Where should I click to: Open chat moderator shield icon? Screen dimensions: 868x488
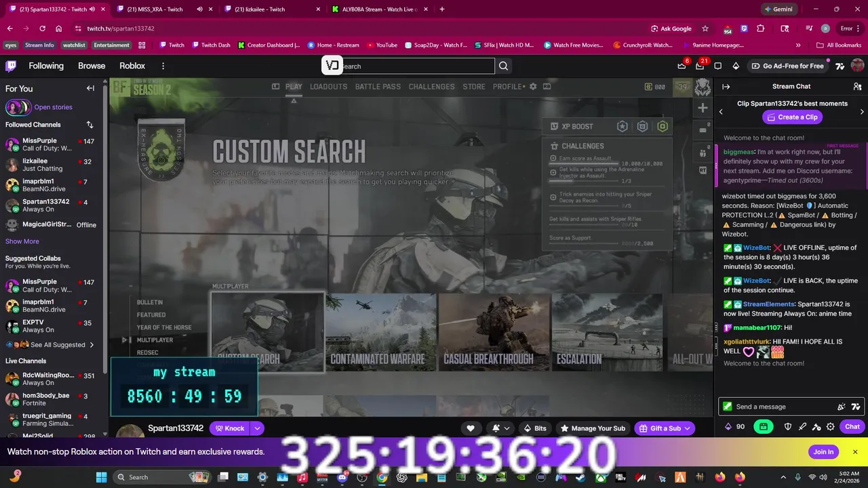point(787,426)
